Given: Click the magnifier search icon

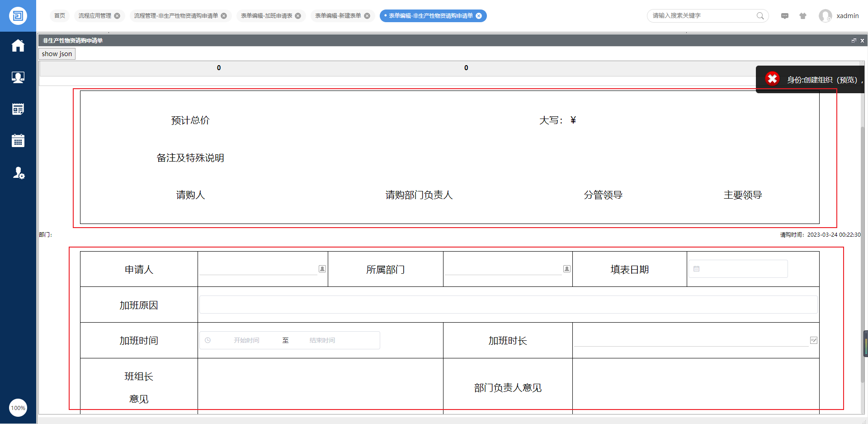Looking at the screenshot, I should coord(760,16).
